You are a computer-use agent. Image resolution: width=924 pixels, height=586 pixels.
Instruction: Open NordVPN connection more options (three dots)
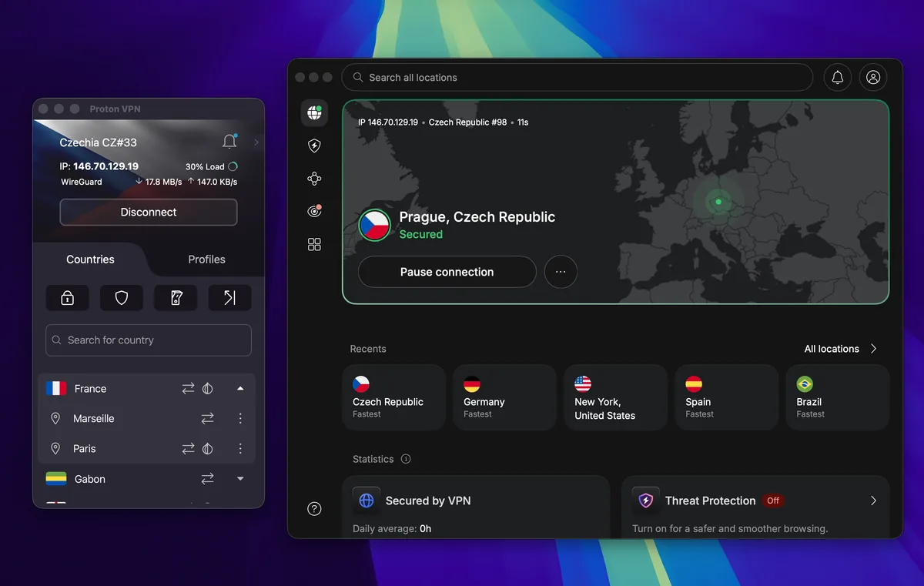click(x=561, y=272)
